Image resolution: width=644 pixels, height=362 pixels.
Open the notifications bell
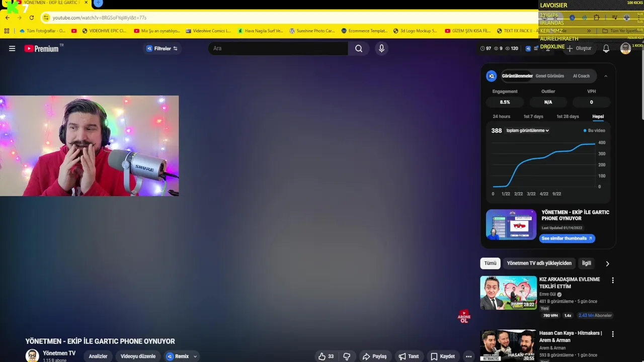pos(606,48)
